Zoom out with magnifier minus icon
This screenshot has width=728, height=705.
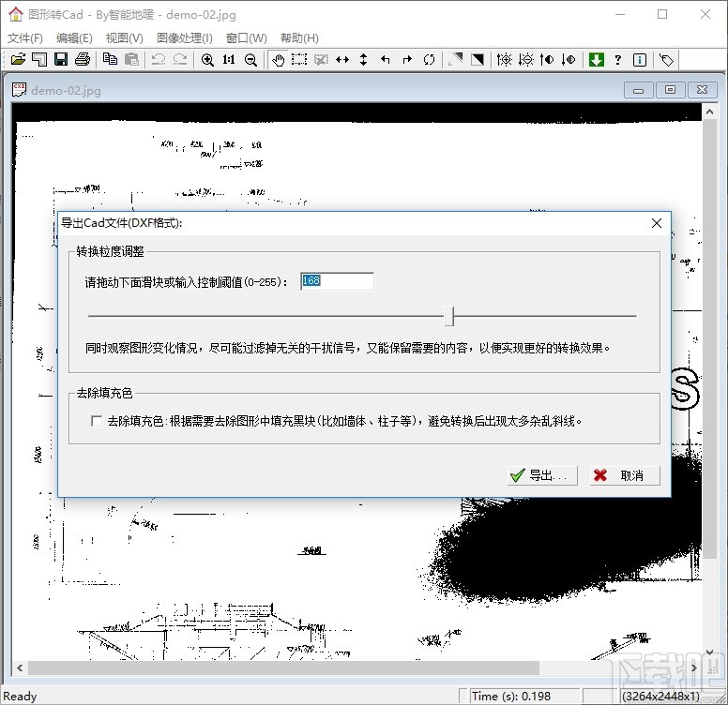[x=250, y=59]
